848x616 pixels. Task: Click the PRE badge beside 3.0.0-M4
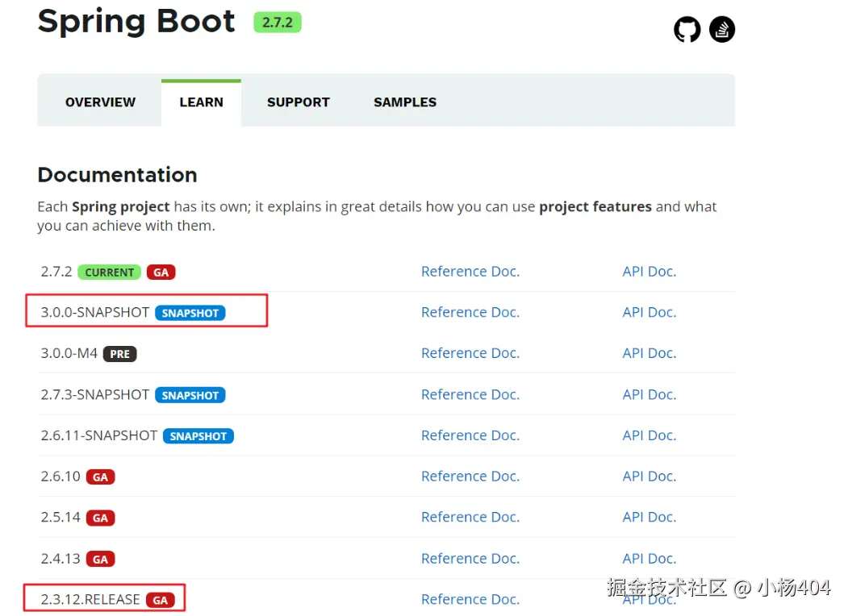click(x=119, y=354)
